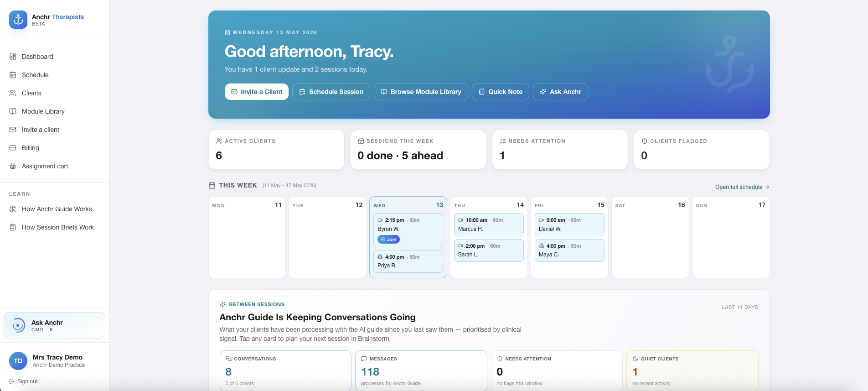The image size is (868, 391).
Task: Click the moon icon on Quiet Clients card
Action: [635, 359]
